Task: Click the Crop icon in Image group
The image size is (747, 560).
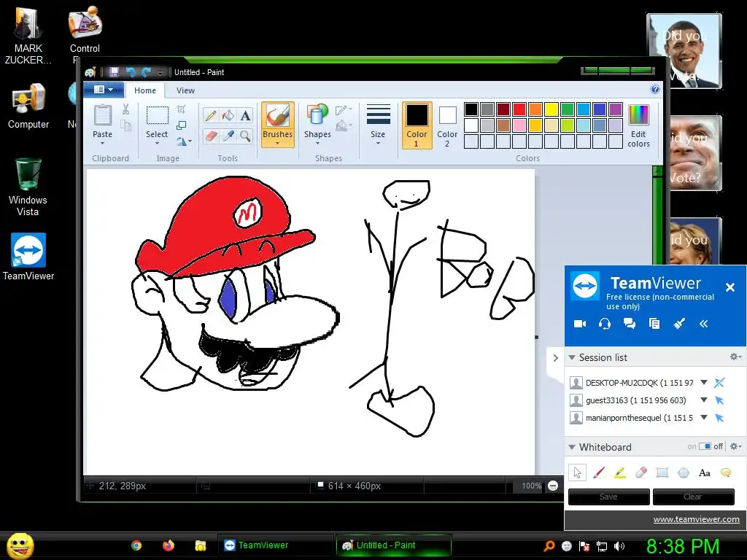Action: (x=181, y=109)
